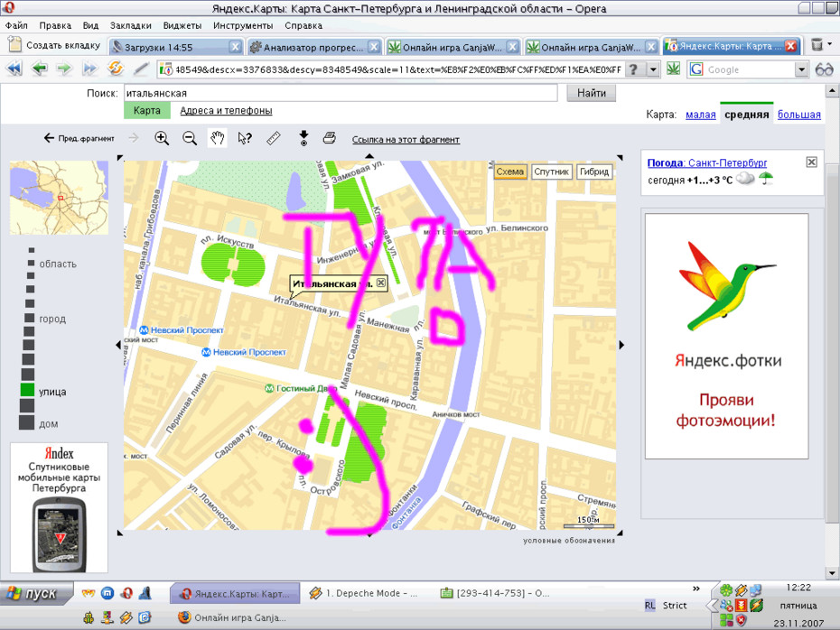Image resolution: width=840 pixels, height=630 pixels.
Task: Open Depeche Mode taskbar item
Action: [364, 593]
